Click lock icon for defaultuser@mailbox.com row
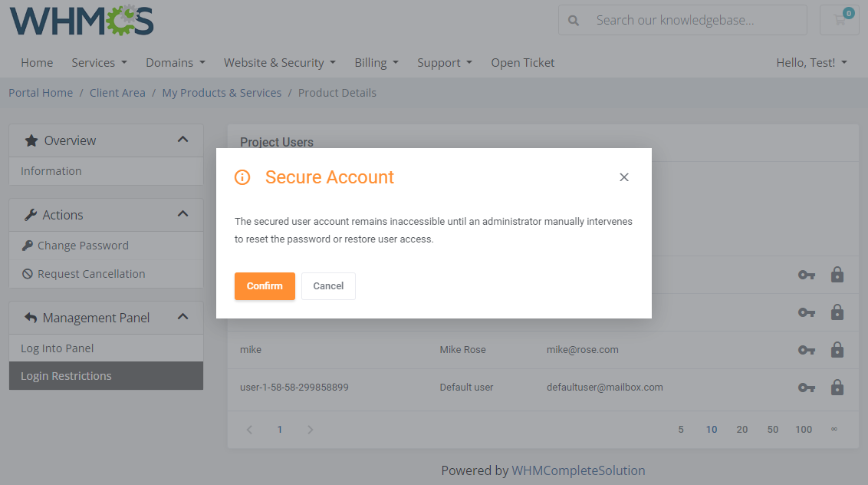The height and width of the screenshot is (485, 868). pyautogui.click(x=837, y=388)
